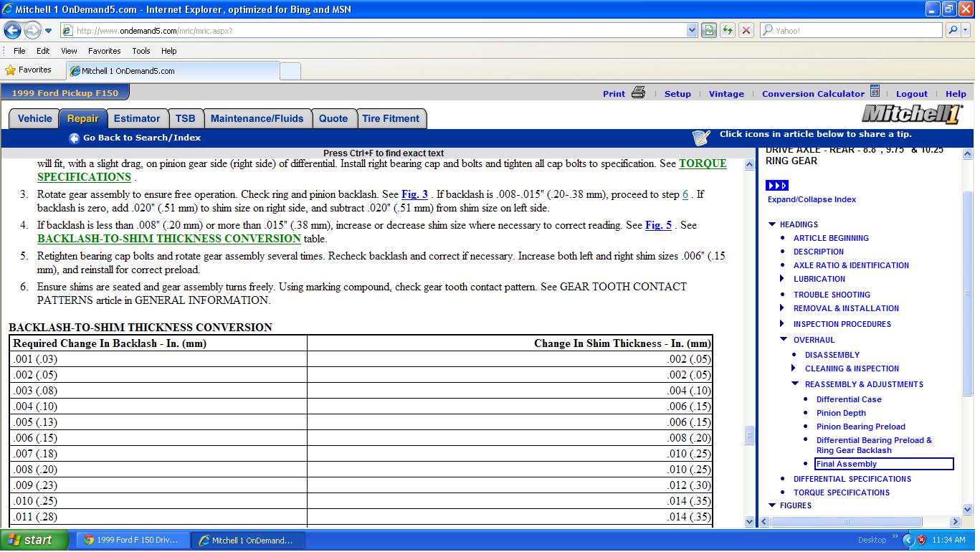The width and height of the screenshot is (980, 552).
Task: Expand the CLEANING & INSPECTION node
Action: 793,368
